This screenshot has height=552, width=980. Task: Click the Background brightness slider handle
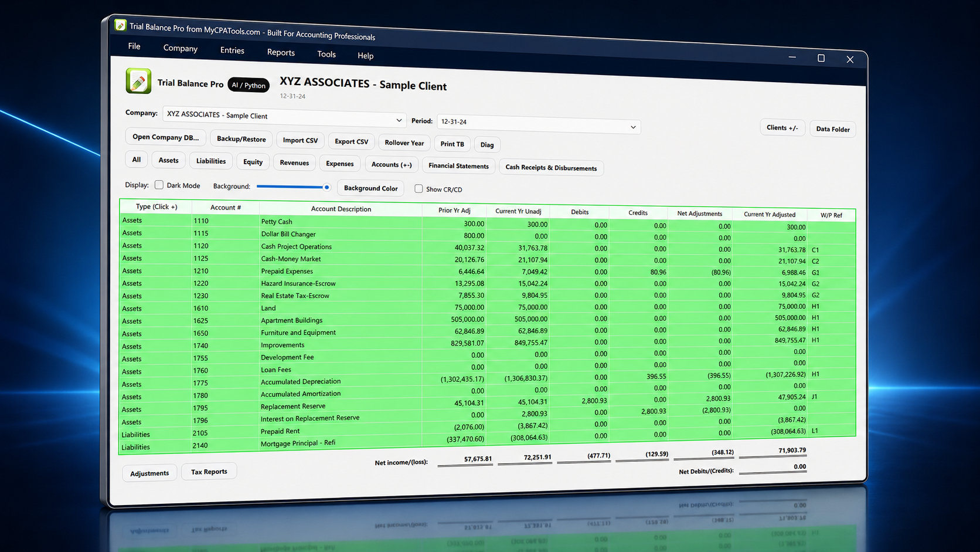[326, 187]
